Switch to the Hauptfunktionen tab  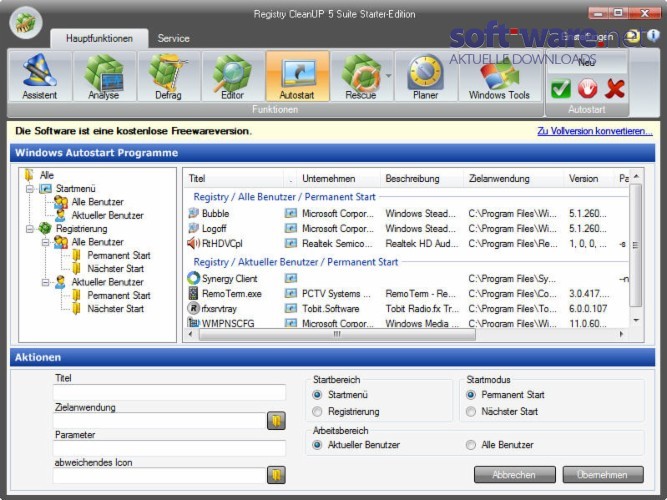point(99,38)
